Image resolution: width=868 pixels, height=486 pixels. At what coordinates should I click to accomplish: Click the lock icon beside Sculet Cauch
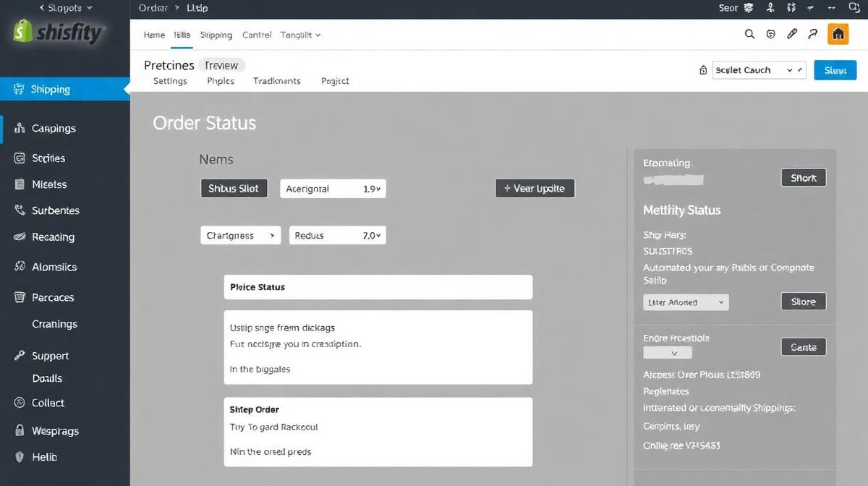(703, 70)
